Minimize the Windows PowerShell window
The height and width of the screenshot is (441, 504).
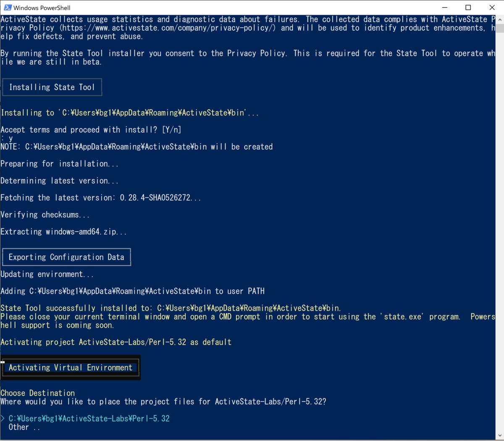coord(444,8)
